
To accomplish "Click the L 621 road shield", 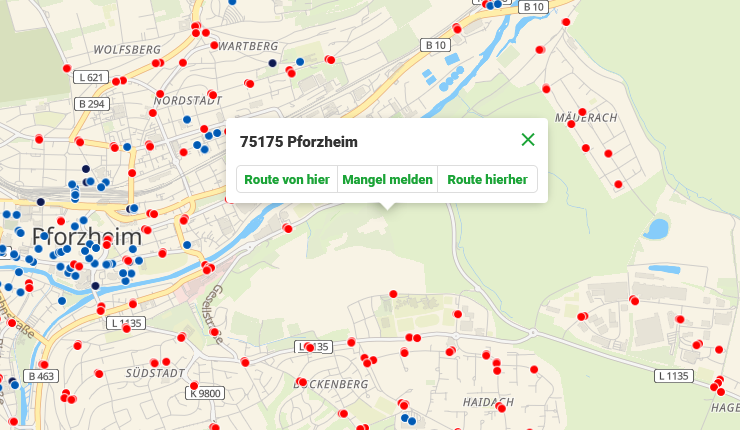I will 91,77.
